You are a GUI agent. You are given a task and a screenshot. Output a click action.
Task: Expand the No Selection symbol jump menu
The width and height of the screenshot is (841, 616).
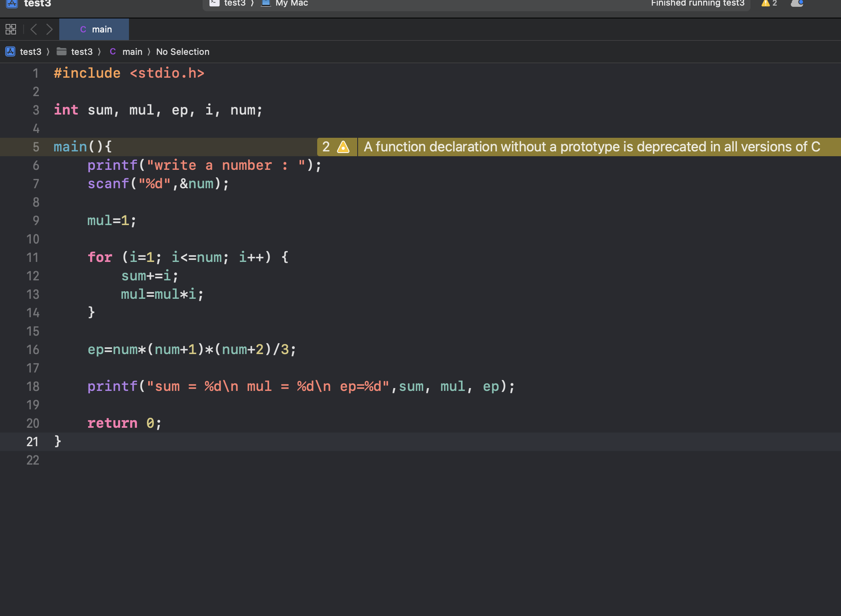[183, 52]
